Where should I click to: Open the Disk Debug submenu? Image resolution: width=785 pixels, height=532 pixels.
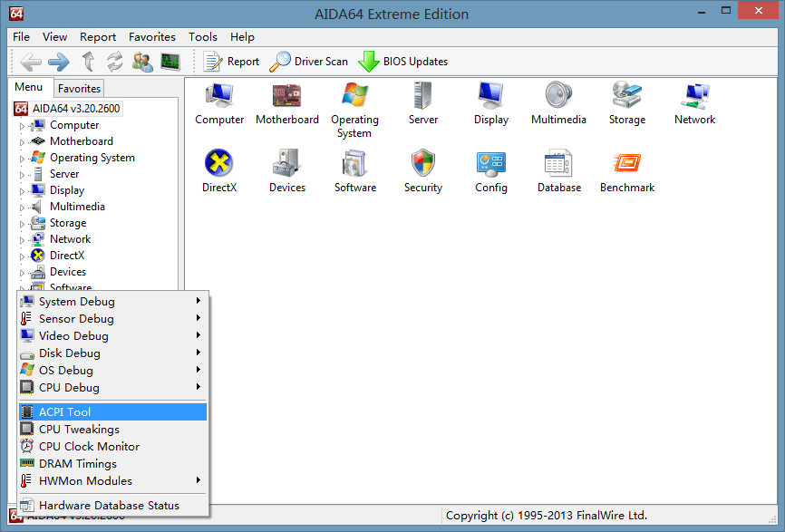(112, 353)
